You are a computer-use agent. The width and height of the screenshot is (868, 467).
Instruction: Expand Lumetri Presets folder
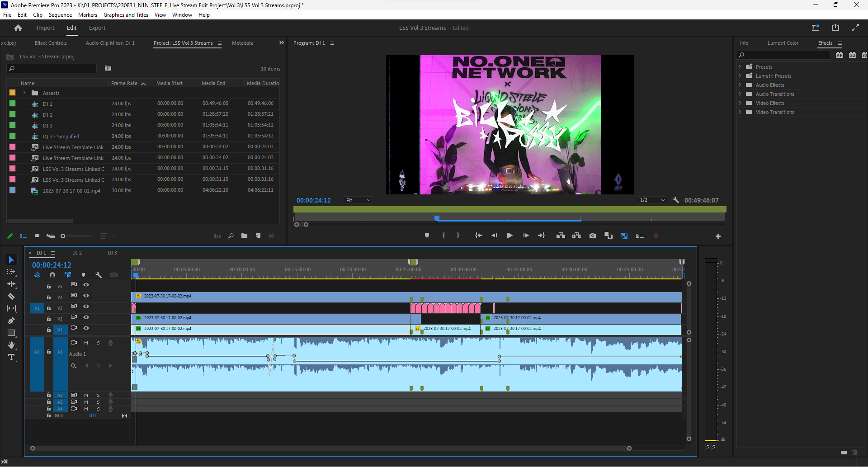point(740,75)
